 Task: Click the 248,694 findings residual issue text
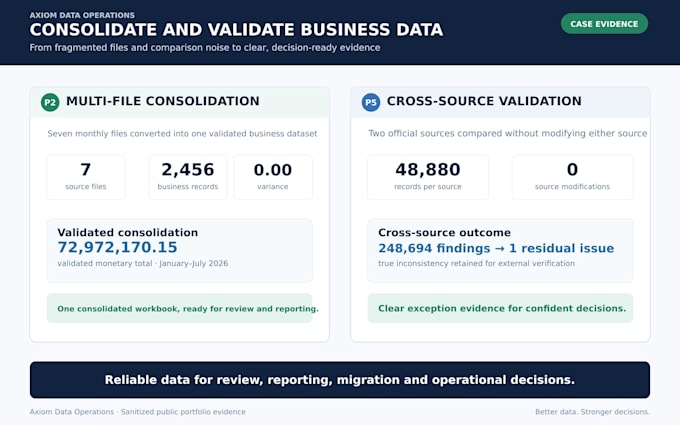(x=496, y=248)
